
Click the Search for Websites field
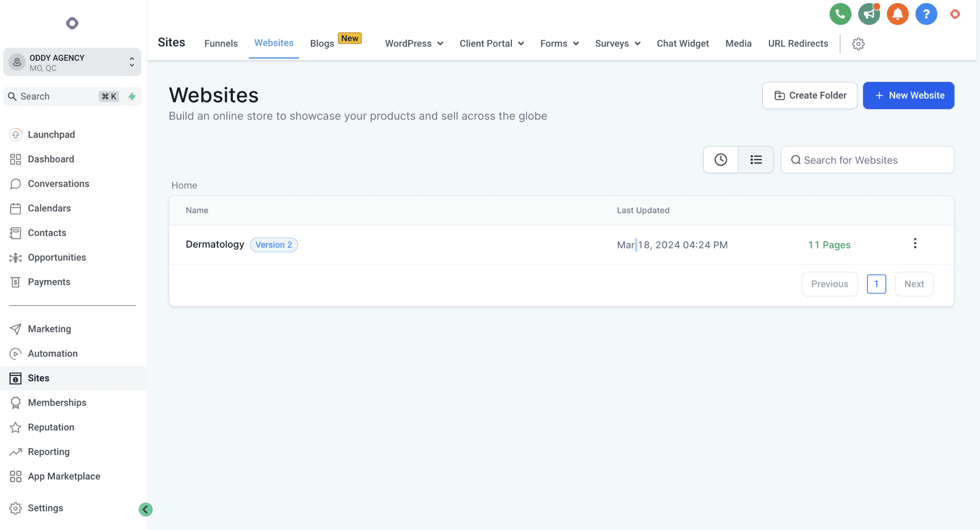point(867,160)
